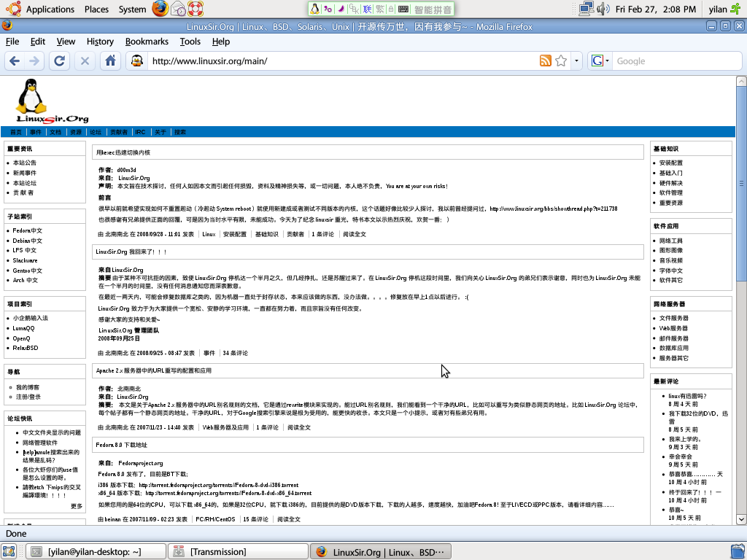Open the lifebuoy Help launcher in panel
747x560 pixels.
click(196, 9)
